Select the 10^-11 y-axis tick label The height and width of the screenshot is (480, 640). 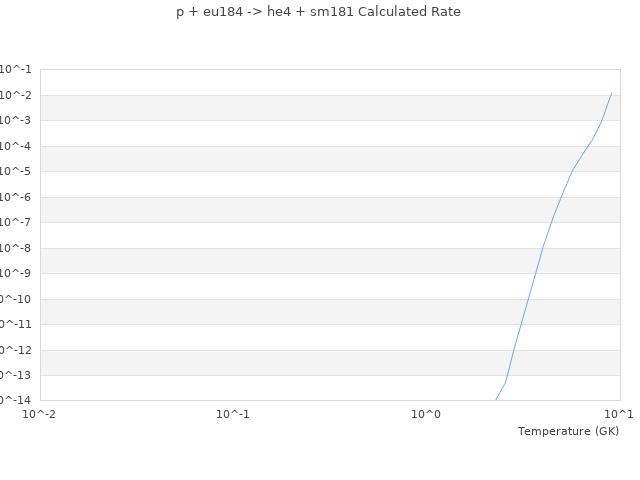pyautogui.click(x=14, y=324)
